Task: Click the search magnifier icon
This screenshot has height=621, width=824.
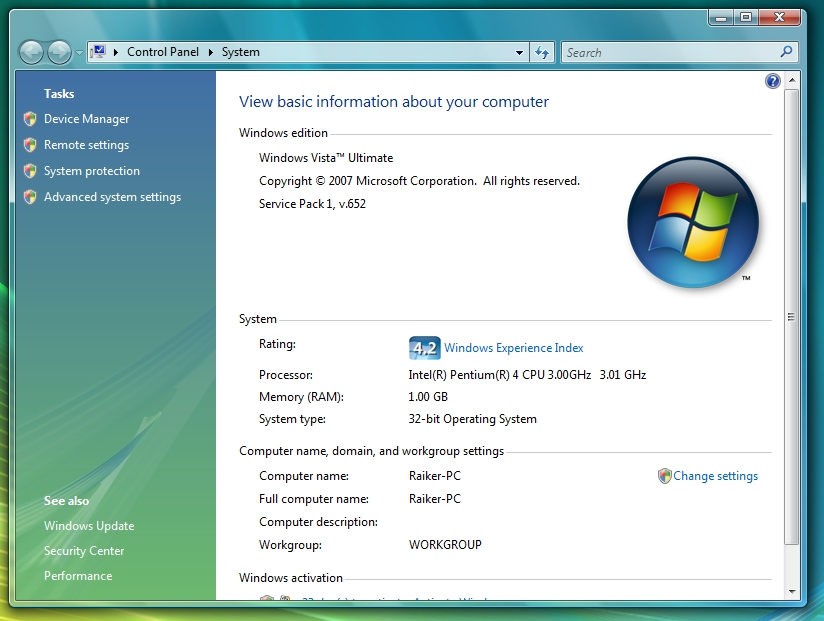Action: (x=786, y=52)
